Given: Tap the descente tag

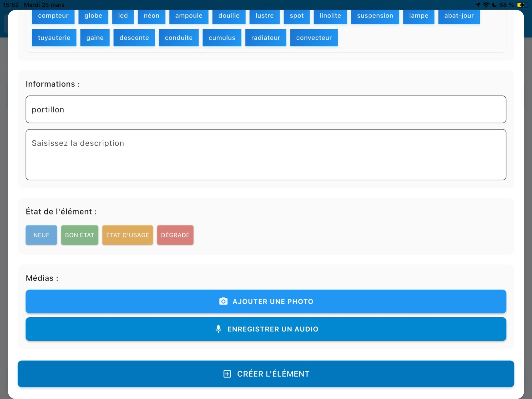Looking at the screenshot, I should pos(134,38).
